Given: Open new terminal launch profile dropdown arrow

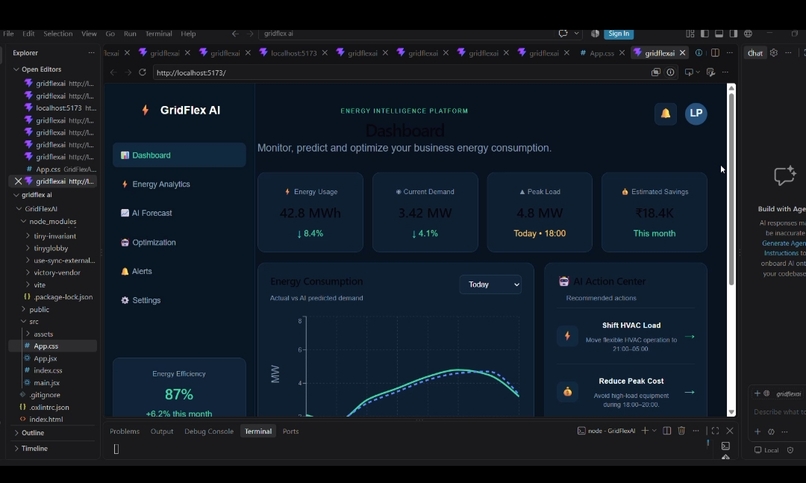Looking at the screenshot, I should (x=654, y=431).
